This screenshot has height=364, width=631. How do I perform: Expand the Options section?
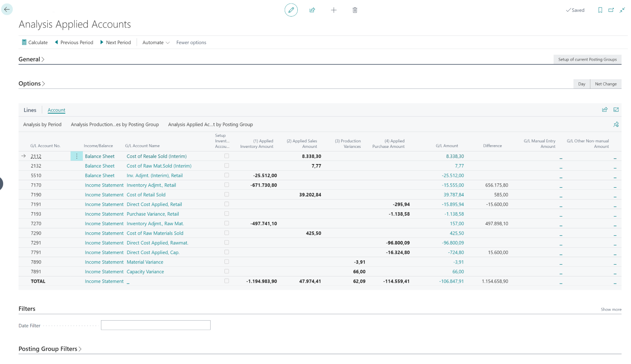point(32,83)
